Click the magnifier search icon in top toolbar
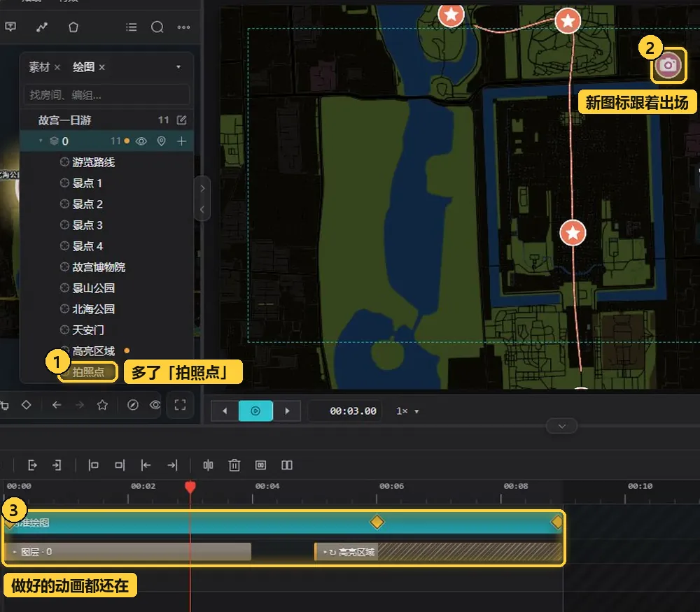The image size is (700, 612). (157, 27)
